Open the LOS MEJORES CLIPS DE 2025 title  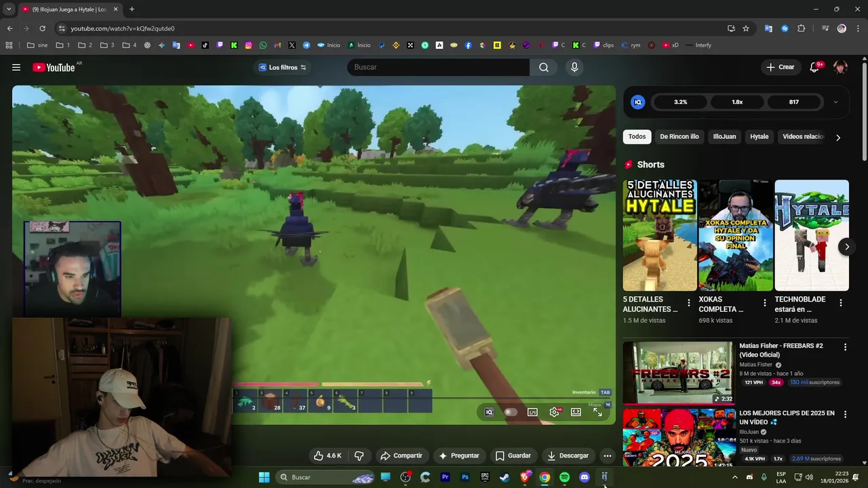coord(787,417)
